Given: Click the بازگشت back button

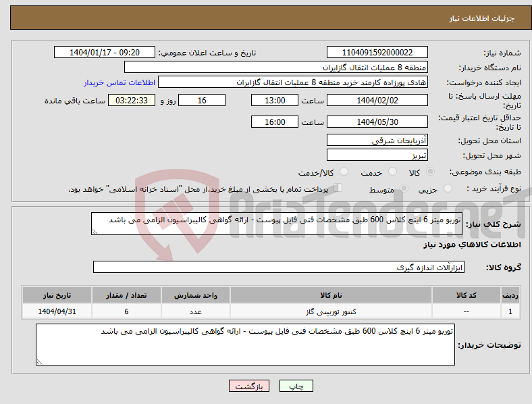Looking at the screenshot, I should pos(249,386).
